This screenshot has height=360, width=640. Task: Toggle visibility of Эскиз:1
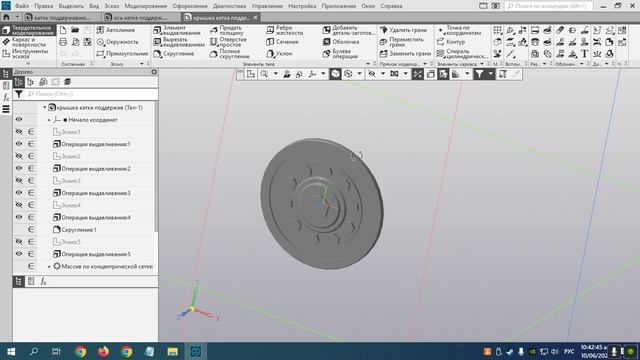click(x=19, y=132)
